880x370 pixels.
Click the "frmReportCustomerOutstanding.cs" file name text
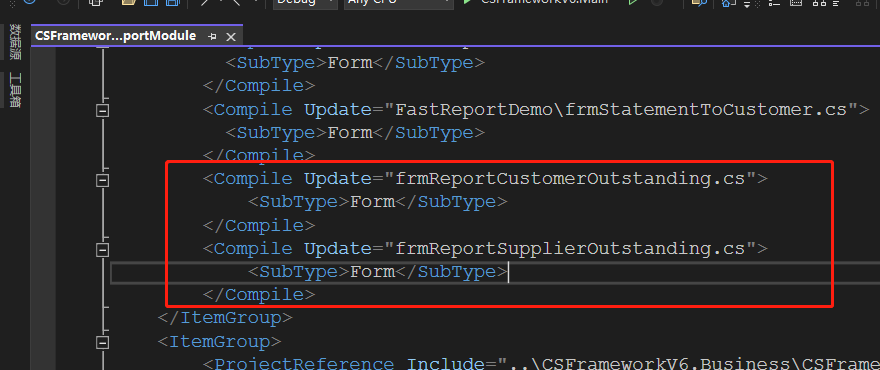pos(570,179)
